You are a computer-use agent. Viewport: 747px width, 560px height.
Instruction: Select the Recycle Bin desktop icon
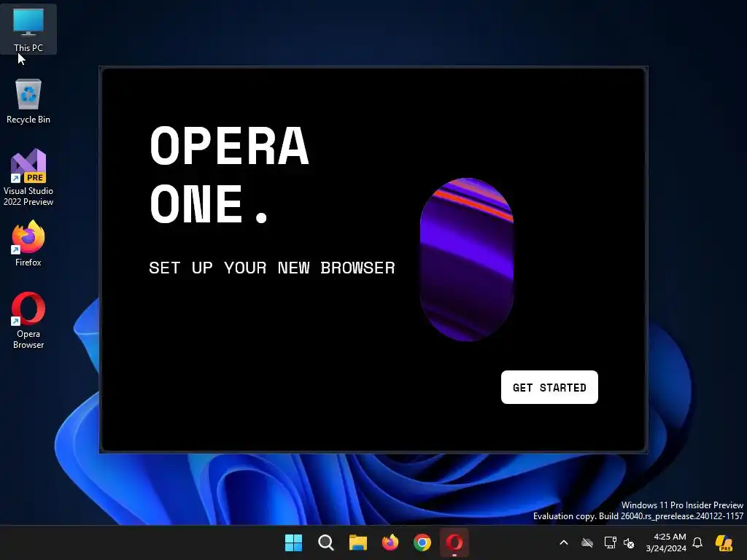tap(28, 101)
